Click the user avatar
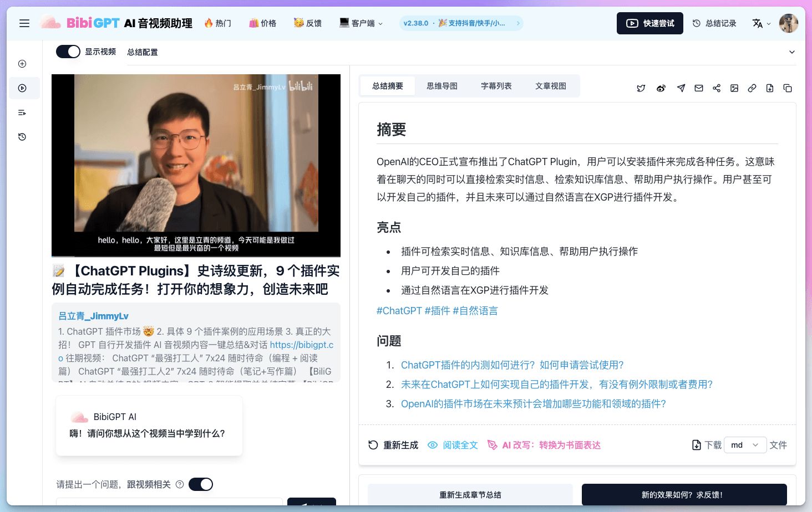This screenshot has height=512, width=812. 789,23
